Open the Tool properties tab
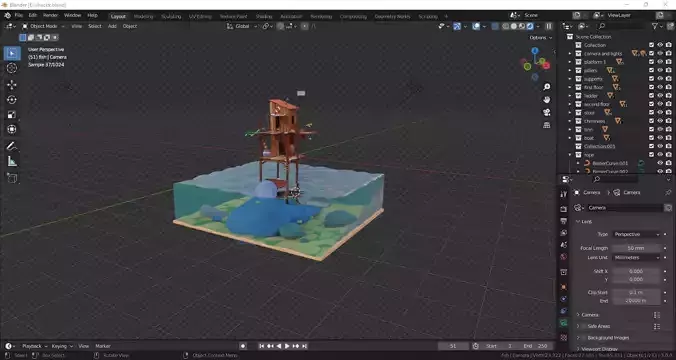The image size is (676, 360). pyautogui.click(x=563, y=194)
